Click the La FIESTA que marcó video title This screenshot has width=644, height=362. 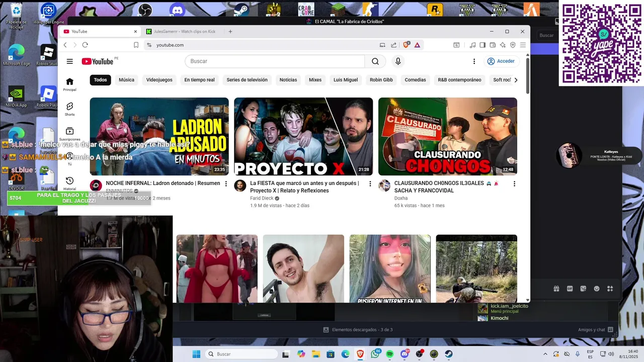pos(304,187)
